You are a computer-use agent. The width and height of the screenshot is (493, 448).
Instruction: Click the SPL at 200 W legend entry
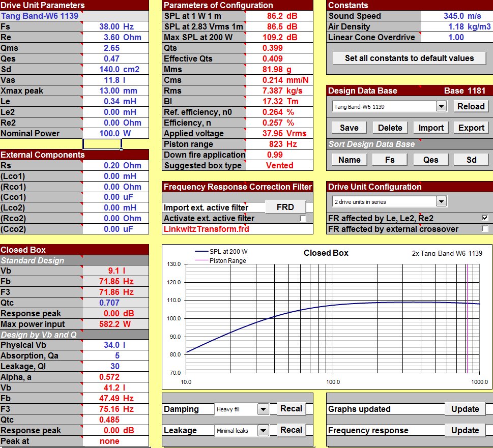click(221, 251)
